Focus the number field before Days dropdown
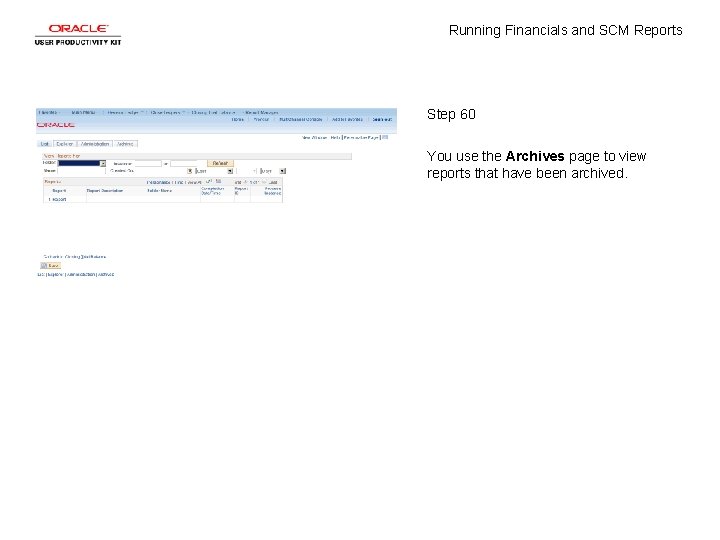The image size is (720, 540). (247, 171)
